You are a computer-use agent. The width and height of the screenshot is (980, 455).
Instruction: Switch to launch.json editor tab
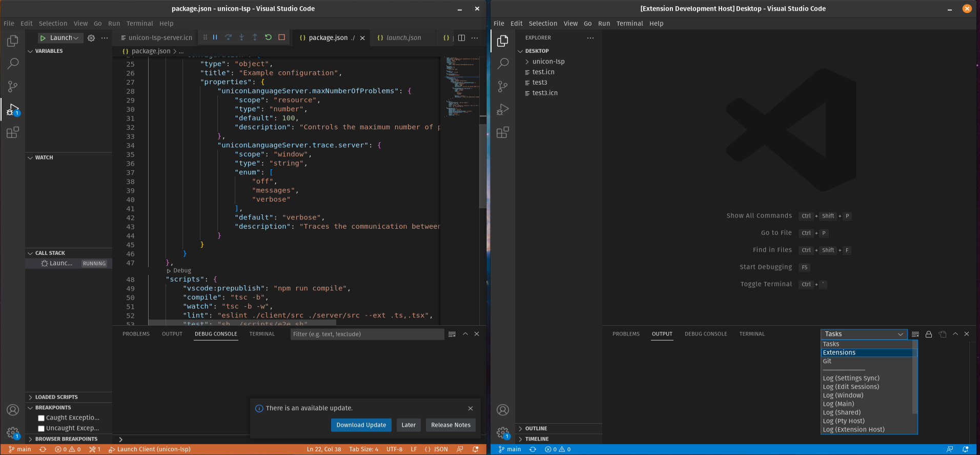pyautogui.click(x=403, y=38)
